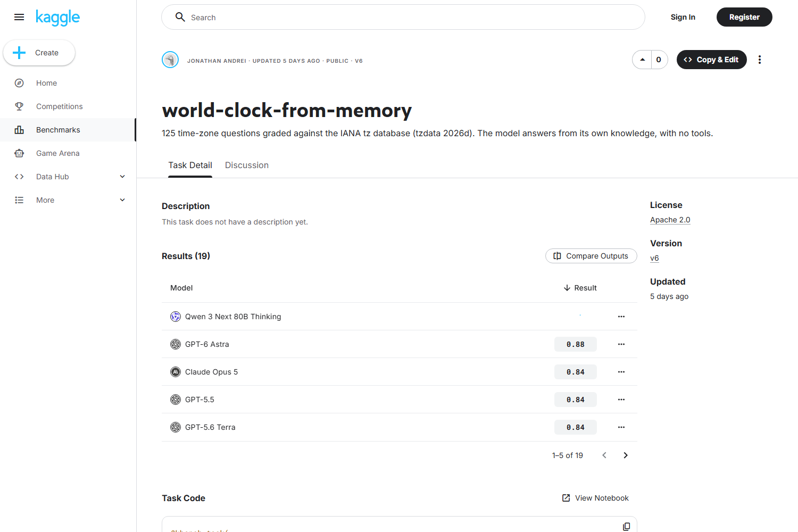
Task: Click the Competitions trophy icon
Action: [x=19, y=106]
